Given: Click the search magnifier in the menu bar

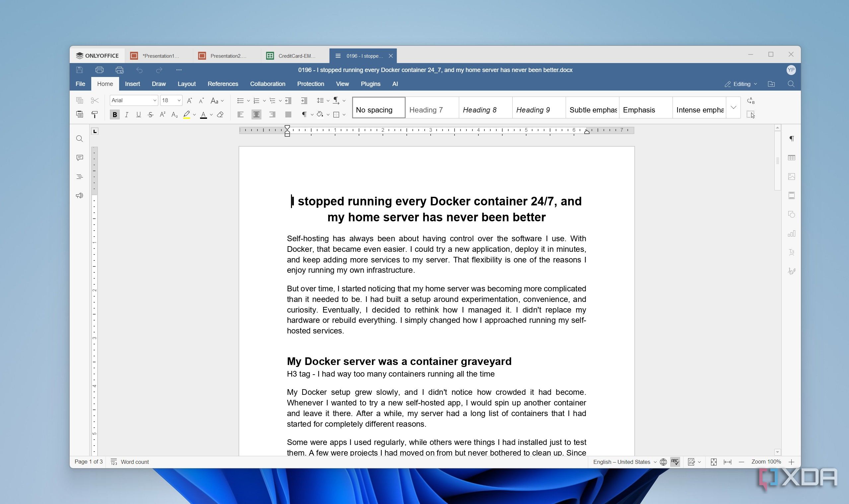Looking at the screenshot, I should pos(791,84).
